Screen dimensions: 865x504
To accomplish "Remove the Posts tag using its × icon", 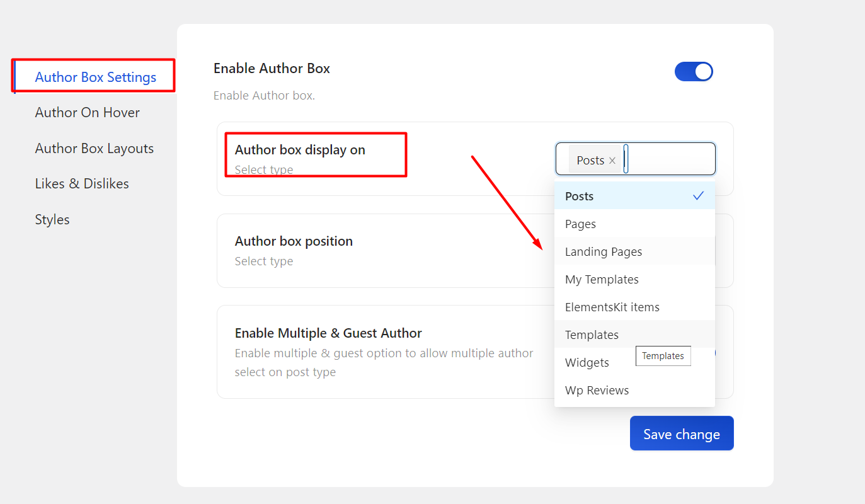I will (x=612, y=160).
